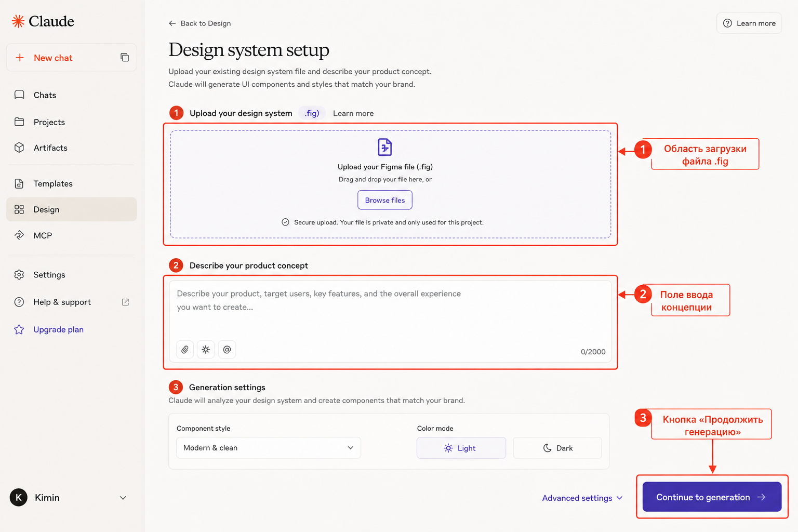Viewport: 798px width, 532px height.
Task: Click the copy icon next to New chat
Action: click(125, 57)
